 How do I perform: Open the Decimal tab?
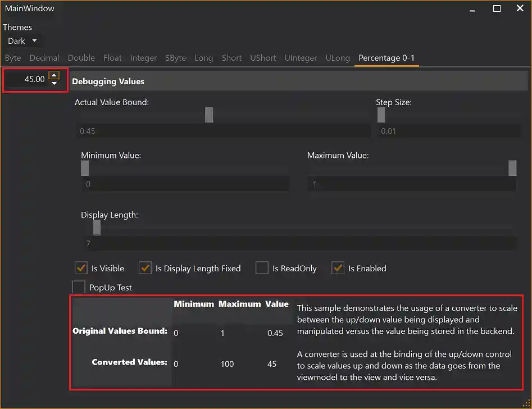(44, 58)
